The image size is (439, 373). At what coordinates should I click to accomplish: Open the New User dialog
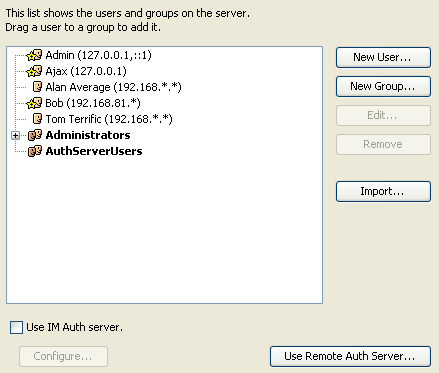tap(383, 57)
